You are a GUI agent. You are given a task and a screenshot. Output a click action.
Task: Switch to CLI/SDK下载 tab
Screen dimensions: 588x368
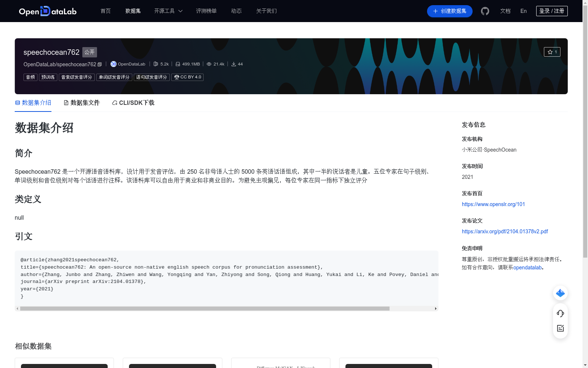[133, 103]
